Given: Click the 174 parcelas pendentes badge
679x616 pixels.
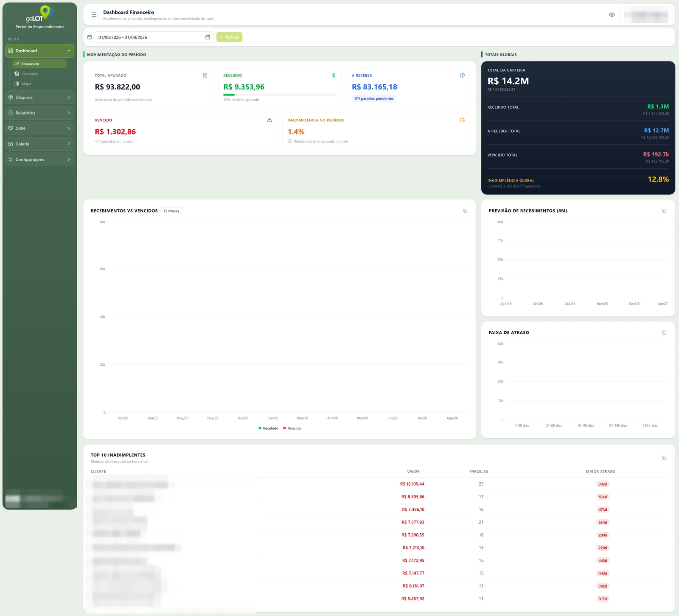Looking at the screenshot, I should (x=374, y=98).
